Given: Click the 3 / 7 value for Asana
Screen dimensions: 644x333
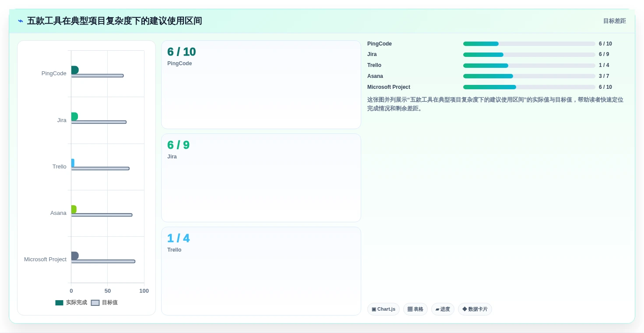Looking at the screenshot, I should click(x=604, y=76).
